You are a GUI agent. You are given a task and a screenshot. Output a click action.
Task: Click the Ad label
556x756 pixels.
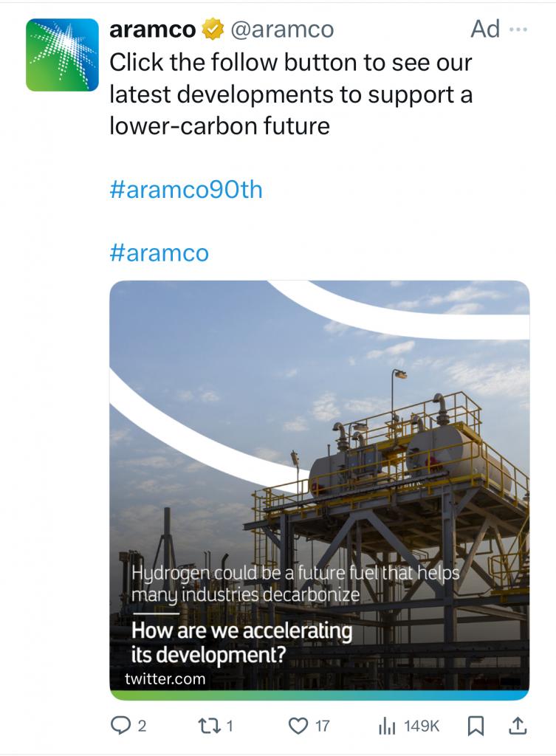tap(485, 29)
